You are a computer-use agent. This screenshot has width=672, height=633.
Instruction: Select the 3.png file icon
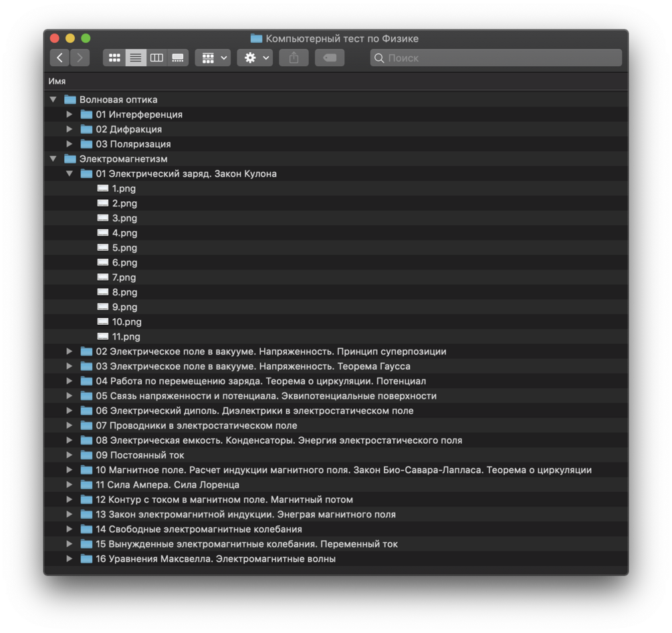click(103, 218)
